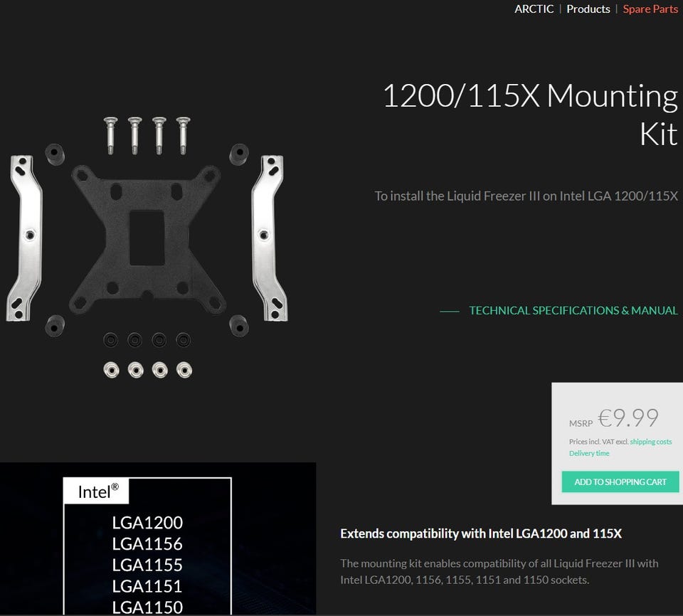Open the Delivery time link
The height and width of the screenshot is (616, 683).
(589, 453)
